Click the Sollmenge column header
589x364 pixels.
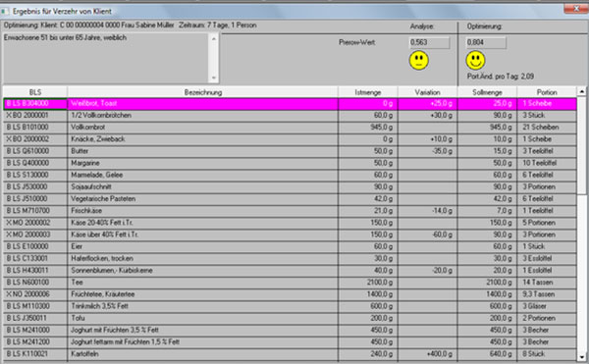pyautogui.click(x=487, y=92)
